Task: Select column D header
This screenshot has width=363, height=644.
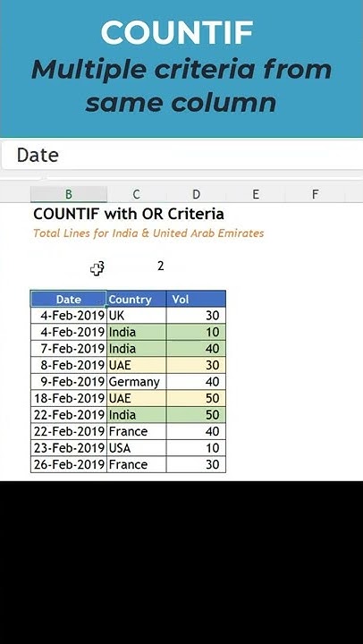Action: point(197,194)
